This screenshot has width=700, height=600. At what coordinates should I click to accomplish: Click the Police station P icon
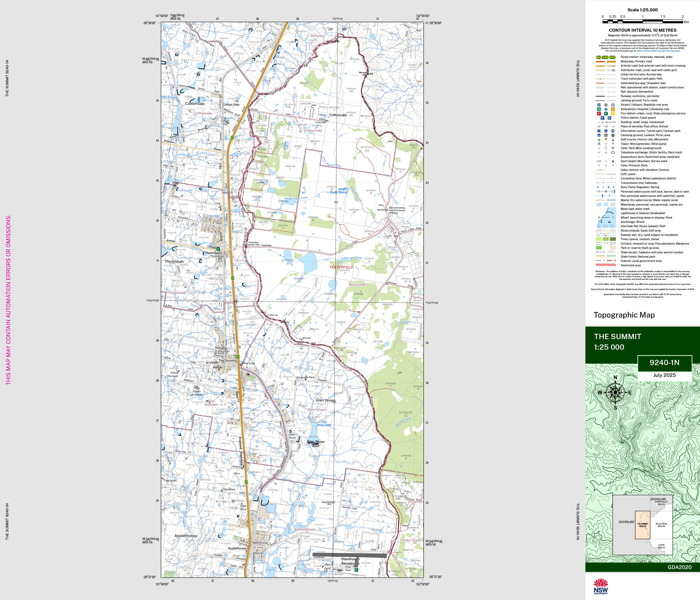602,118
